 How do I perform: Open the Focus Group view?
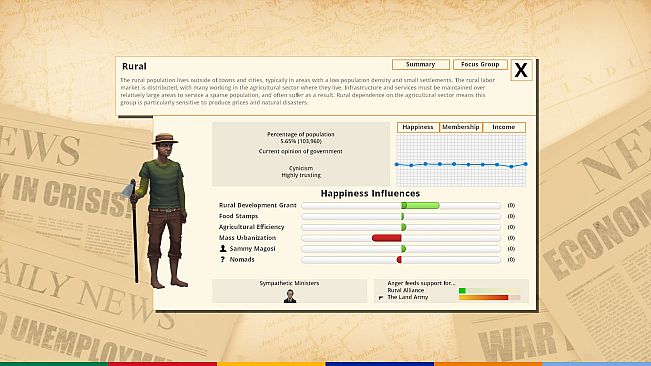480,64
